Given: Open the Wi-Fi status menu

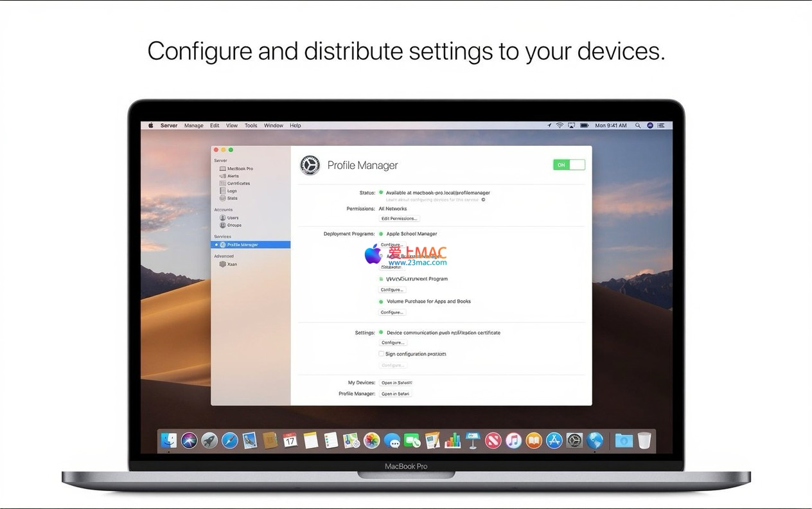Looking at the screenshot, I should 560,125.
